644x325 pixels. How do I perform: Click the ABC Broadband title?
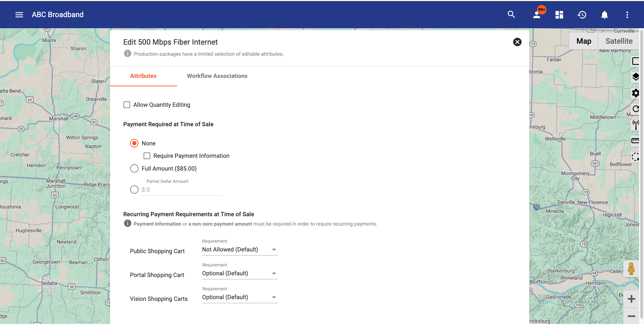(58, 14)
